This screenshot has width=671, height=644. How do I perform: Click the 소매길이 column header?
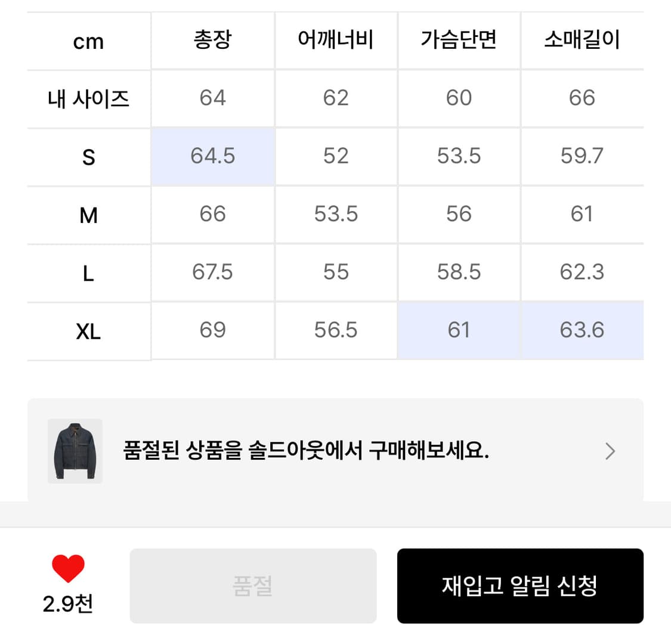click(x=582, y=41)
